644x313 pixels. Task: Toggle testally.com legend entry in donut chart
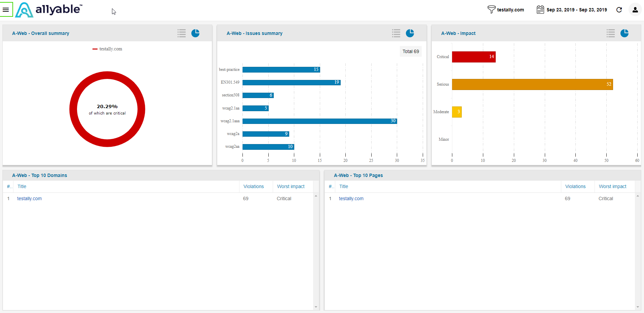click(x=107, y=49)
